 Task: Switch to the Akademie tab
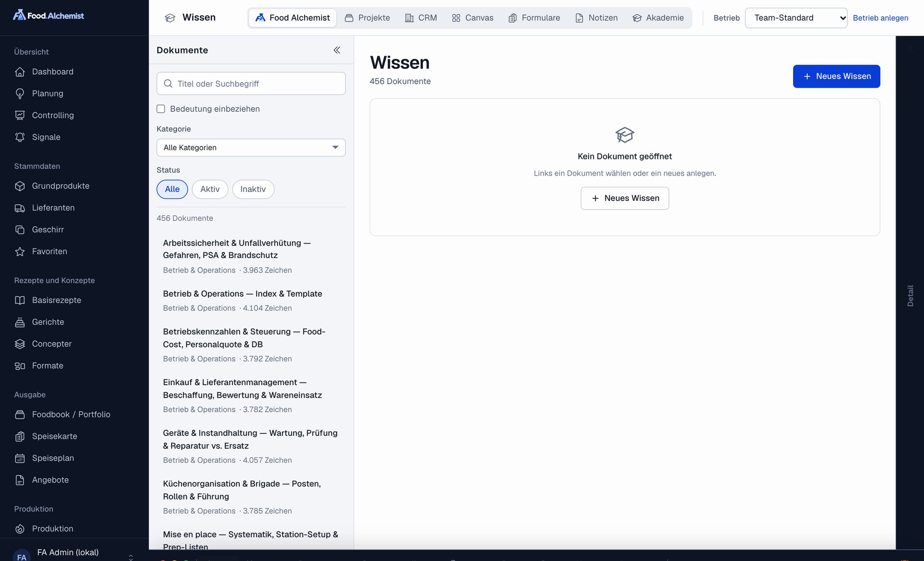click(x=658, y=18)
